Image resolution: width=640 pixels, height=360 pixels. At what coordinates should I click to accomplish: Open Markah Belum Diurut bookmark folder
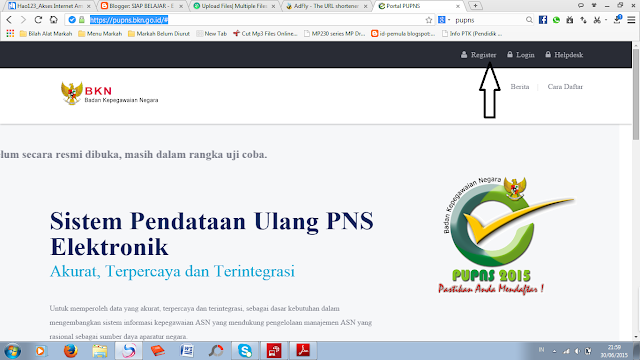pyautogui.click(x=159, y=33)
